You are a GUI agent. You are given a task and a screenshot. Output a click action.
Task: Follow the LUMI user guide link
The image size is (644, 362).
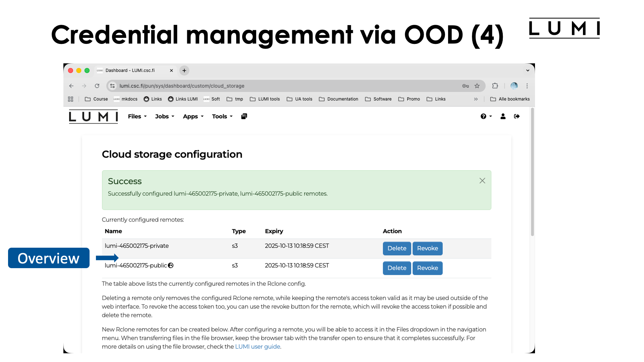click(258, 347)
